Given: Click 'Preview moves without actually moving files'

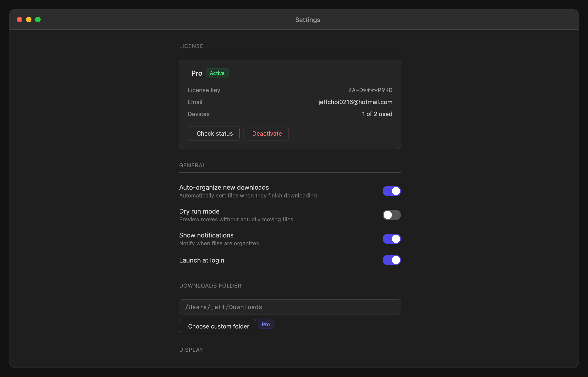Looking at the screenshot, I should tap(236, 219).
